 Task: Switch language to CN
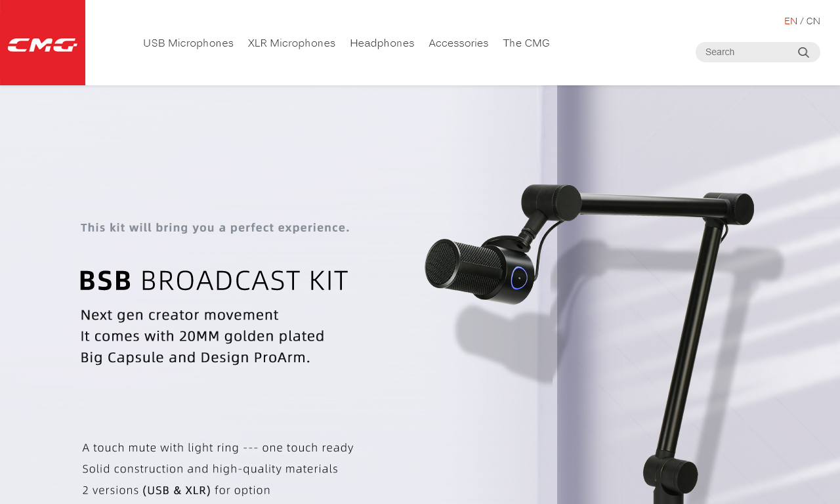click(813, 21)
